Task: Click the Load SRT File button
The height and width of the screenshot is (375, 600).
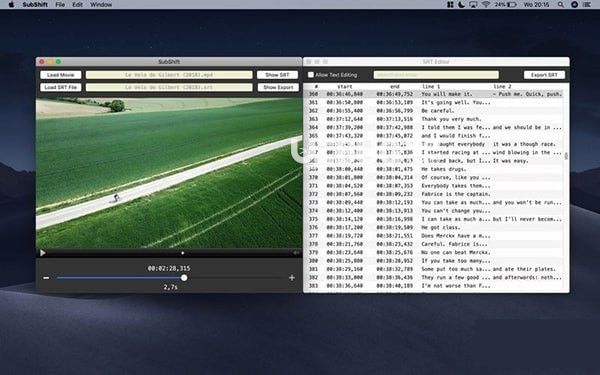Action: point(61,87)
